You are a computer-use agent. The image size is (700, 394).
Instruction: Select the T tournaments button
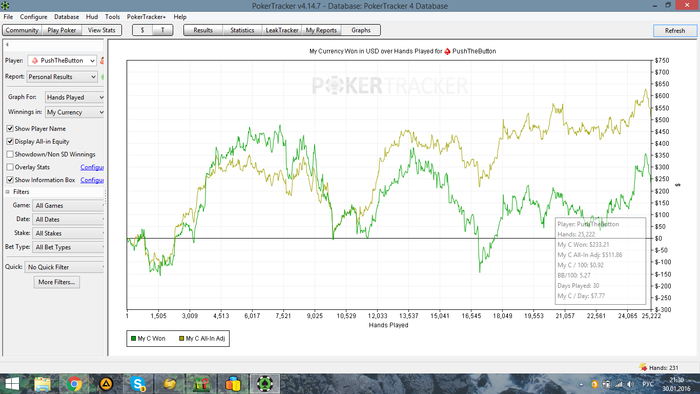162,30
